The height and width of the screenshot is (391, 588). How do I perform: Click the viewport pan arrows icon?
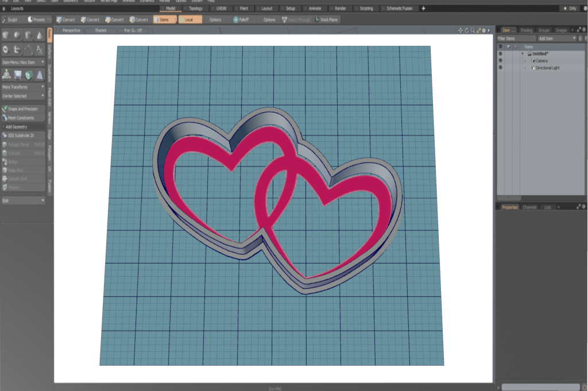(x=461, y=30)
